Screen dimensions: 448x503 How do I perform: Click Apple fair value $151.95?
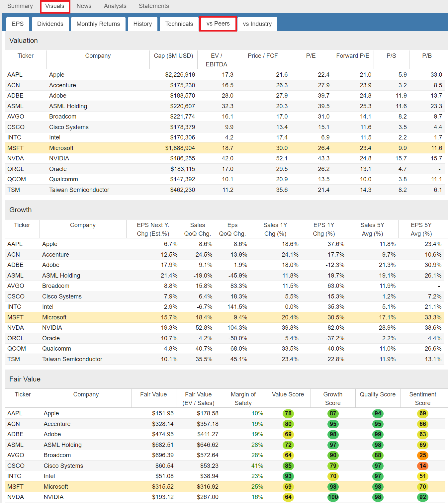(163, 413)
